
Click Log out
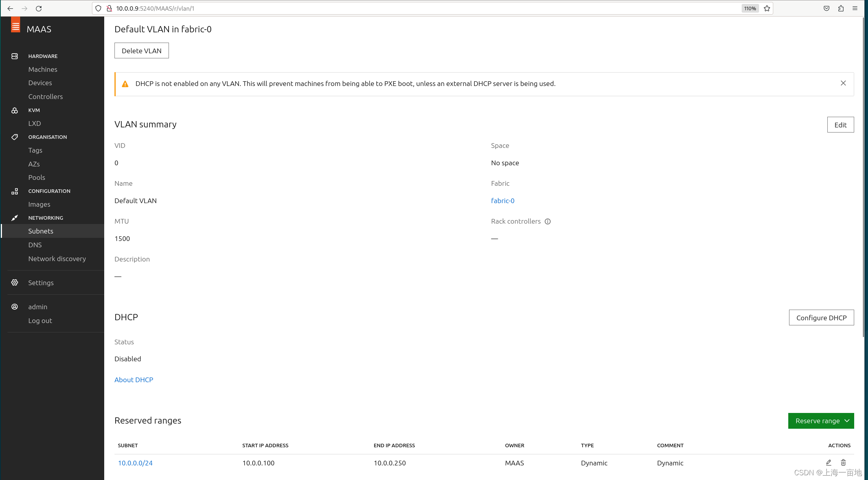pyautogui.click(x=40, y=321)
